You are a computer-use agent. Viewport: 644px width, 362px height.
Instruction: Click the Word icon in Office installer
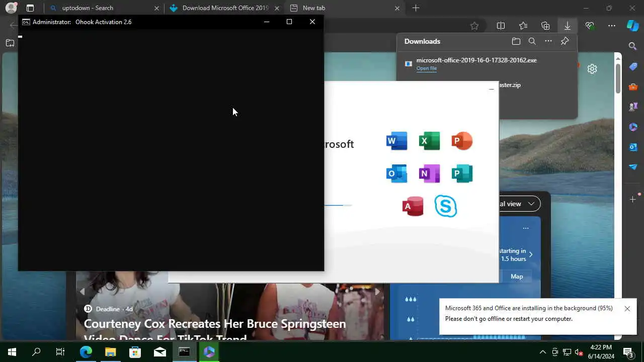point(396,141)
